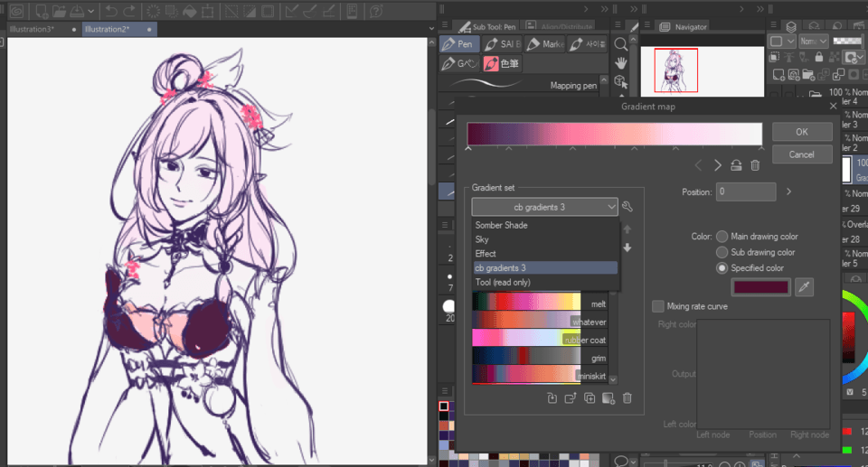Select the Zoom magnifier tool
The image size is (868, 467).
[x=620, y=44]
